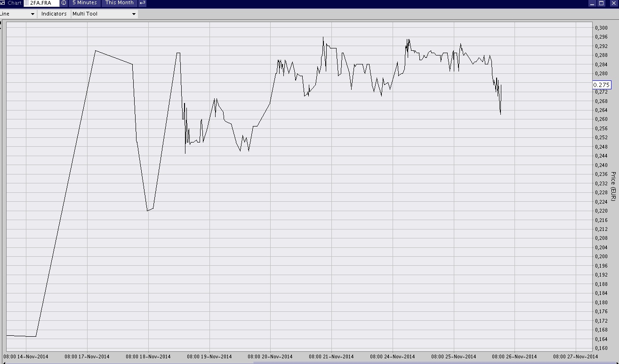Viewport: 619px width, 364px height.
Task: Open the This Month range selector
Action: [x=119, y=3]
